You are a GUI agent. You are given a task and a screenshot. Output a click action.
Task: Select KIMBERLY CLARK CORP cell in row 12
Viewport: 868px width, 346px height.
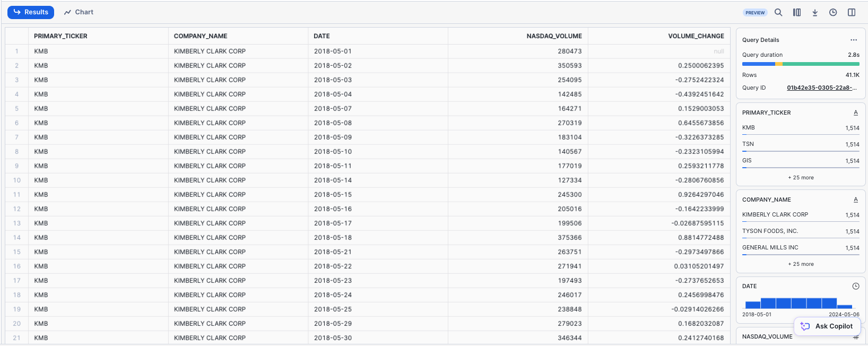pyautogui.click(x=238, y=209)
